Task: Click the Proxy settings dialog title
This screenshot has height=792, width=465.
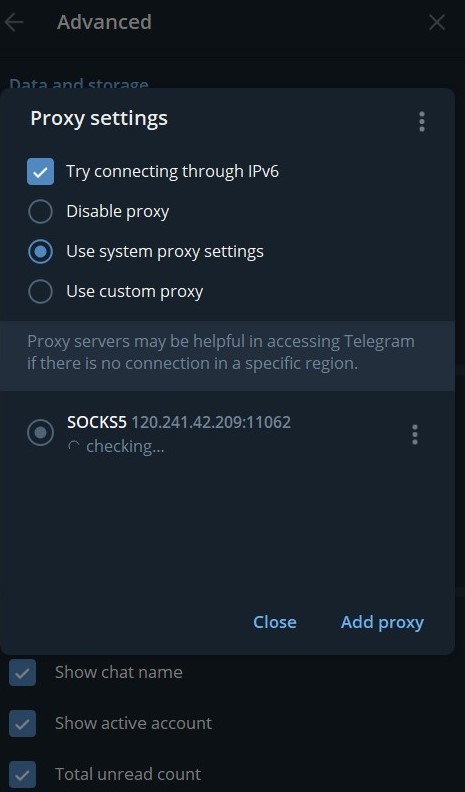Action: tap(99, 118)
